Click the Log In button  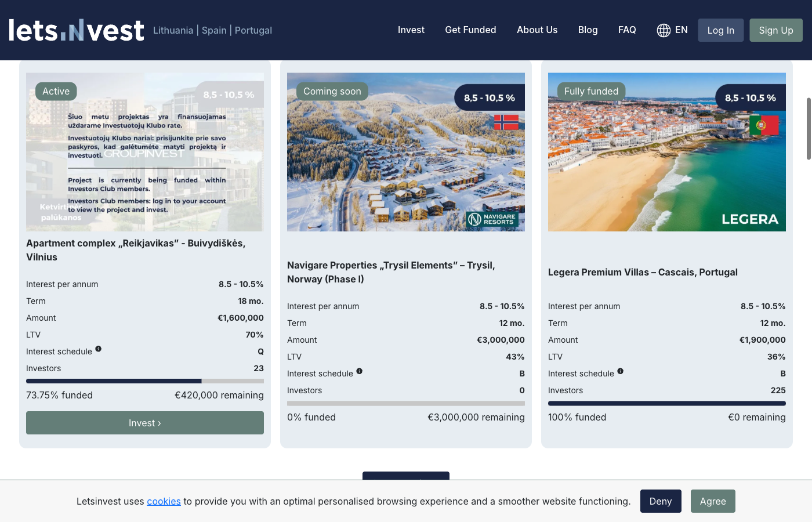tap(720, 30)
